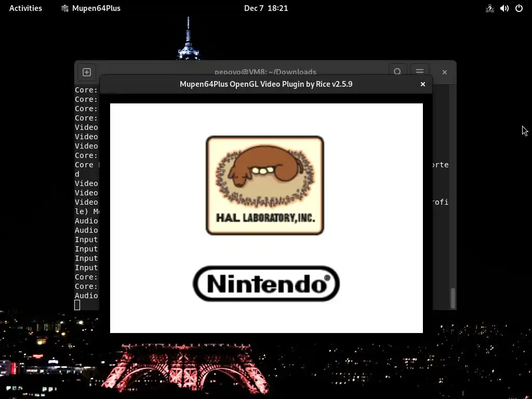
Task: Click the HAL Laboratory logo in the game
Action: 265,185
